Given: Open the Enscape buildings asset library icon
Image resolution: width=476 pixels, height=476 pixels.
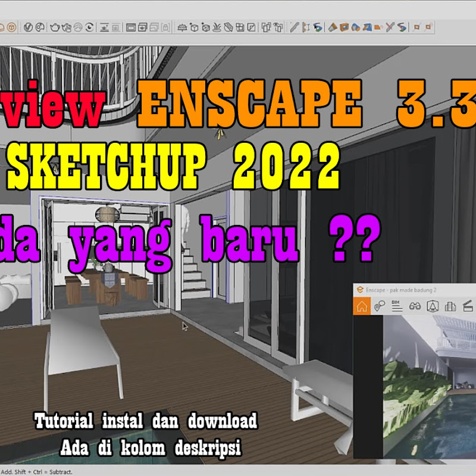Looking at the screenshot, I should pyautogui.click(x=450, y=306).
